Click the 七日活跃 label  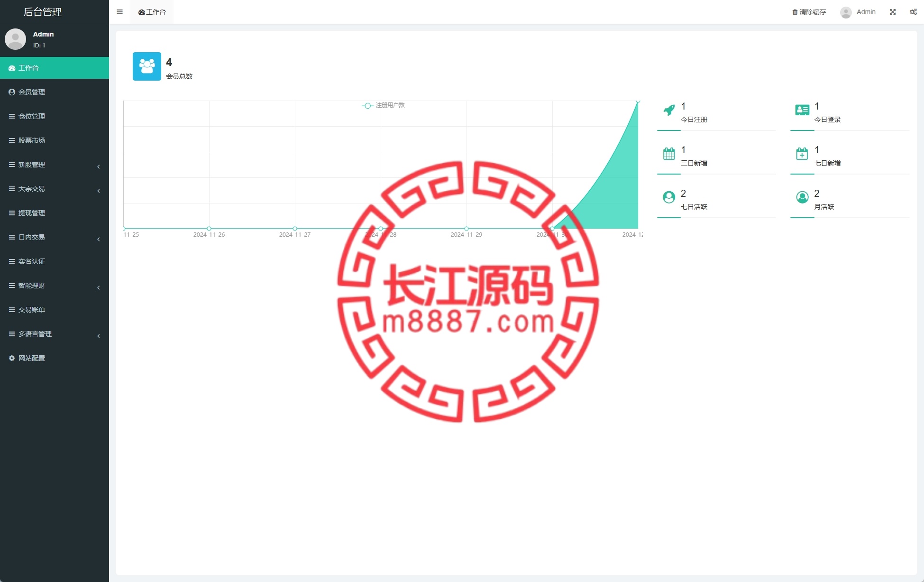[x=694, y=207]
